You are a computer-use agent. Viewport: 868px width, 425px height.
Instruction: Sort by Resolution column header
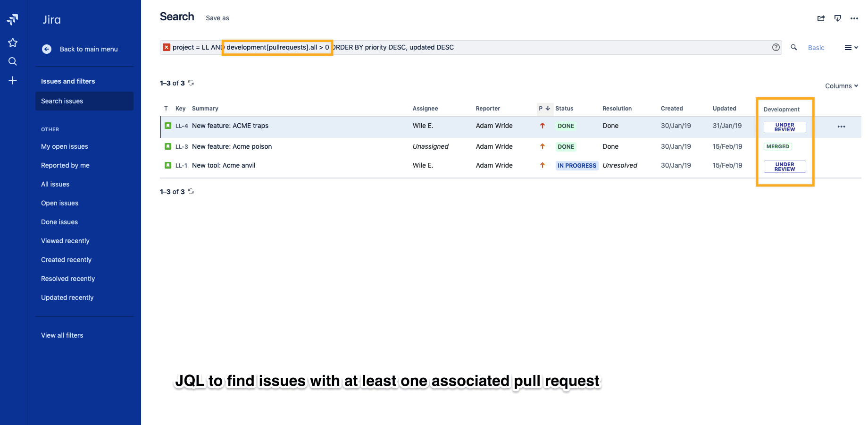pos(617,109)
